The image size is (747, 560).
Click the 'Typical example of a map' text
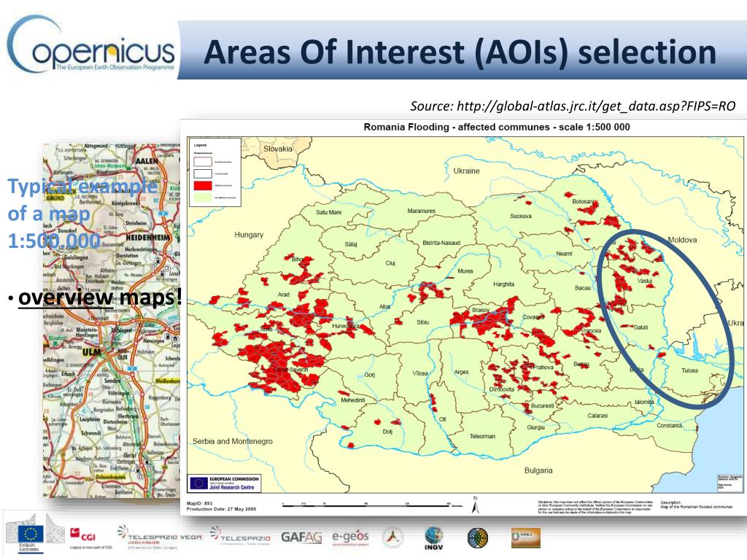pos(82,214)
